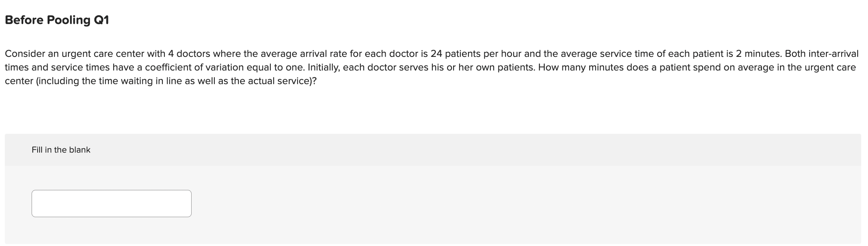Click 'waiting in line' in the last line
The width and height of the screenshot is (868, 246).
coord(159,81)
